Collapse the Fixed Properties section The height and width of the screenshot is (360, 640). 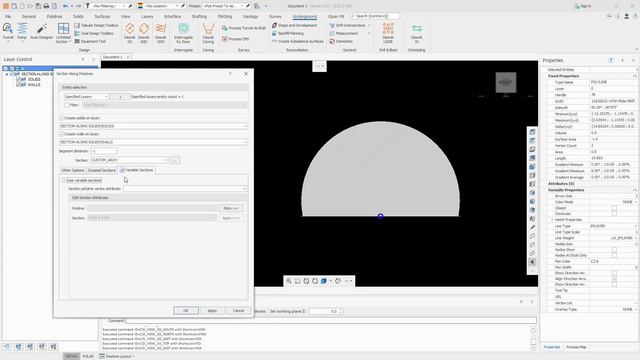point(634,76)
